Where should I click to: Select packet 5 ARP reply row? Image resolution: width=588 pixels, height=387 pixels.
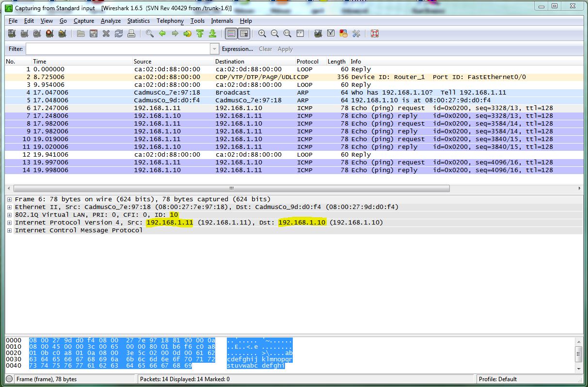tap(294, 100)
